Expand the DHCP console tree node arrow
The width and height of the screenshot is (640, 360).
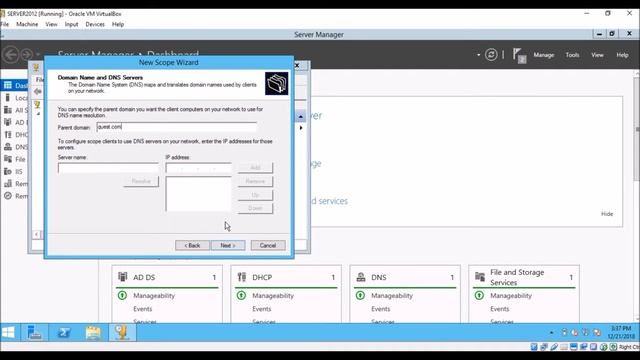coord(38,114)
